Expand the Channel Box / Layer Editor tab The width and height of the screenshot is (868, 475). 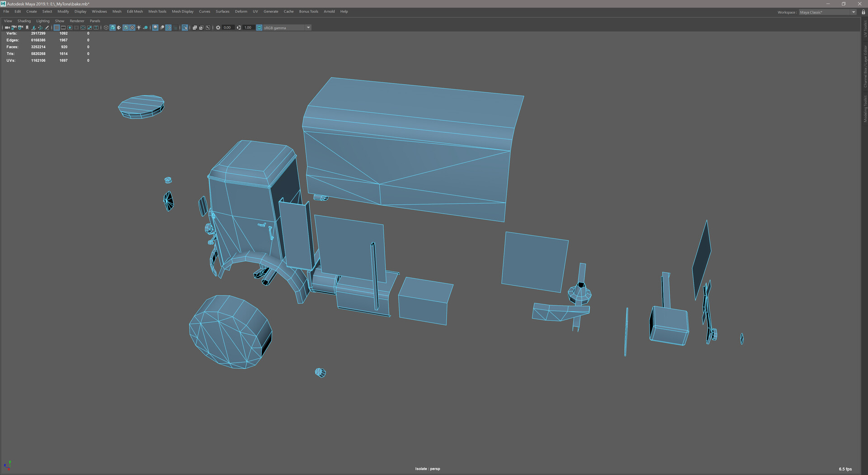865,66
